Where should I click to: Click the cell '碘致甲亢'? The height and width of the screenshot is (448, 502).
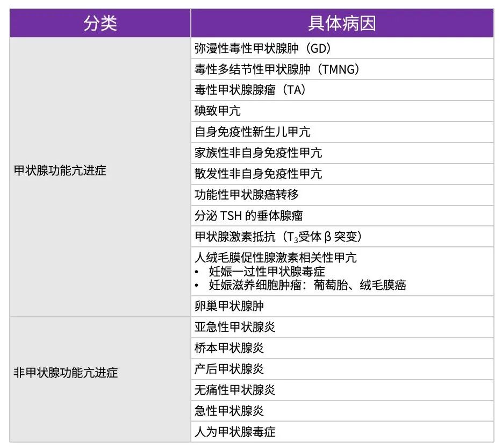coord(342,111)
